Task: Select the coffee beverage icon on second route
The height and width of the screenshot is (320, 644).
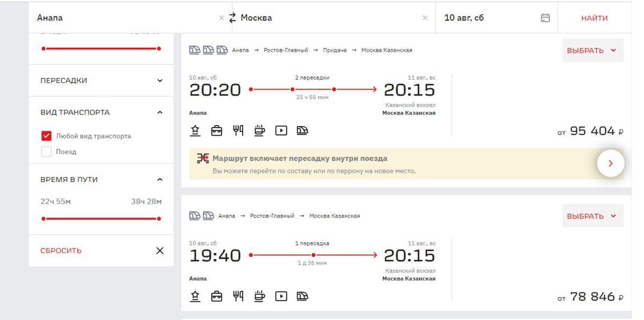Action: (x=260, y=296)
